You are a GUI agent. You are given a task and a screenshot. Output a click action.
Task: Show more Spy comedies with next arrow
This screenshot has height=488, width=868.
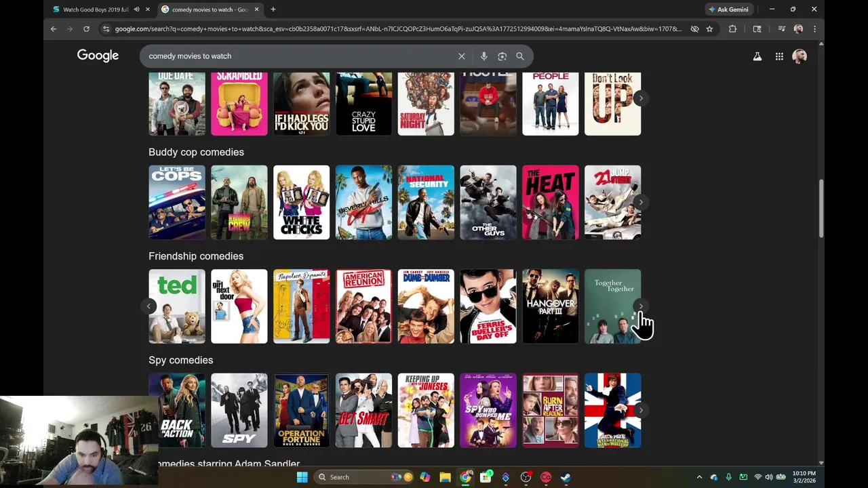pos(640,410)
